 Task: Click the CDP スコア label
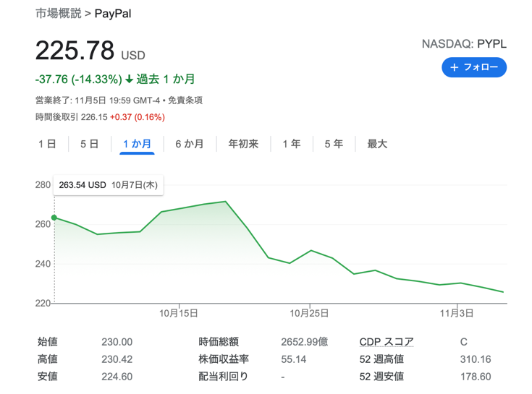coord(387,341)
